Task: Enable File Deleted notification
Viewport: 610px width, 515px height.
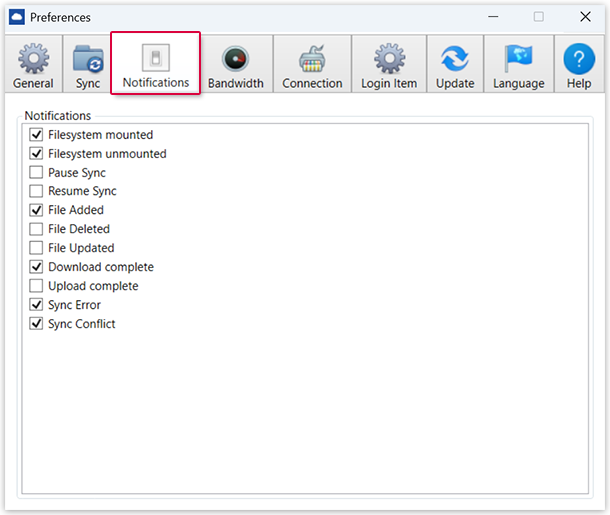Action: 37,230
